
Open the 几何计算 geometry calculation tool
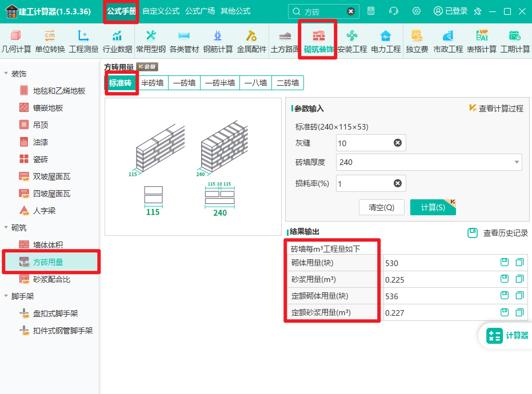(16, 41)
